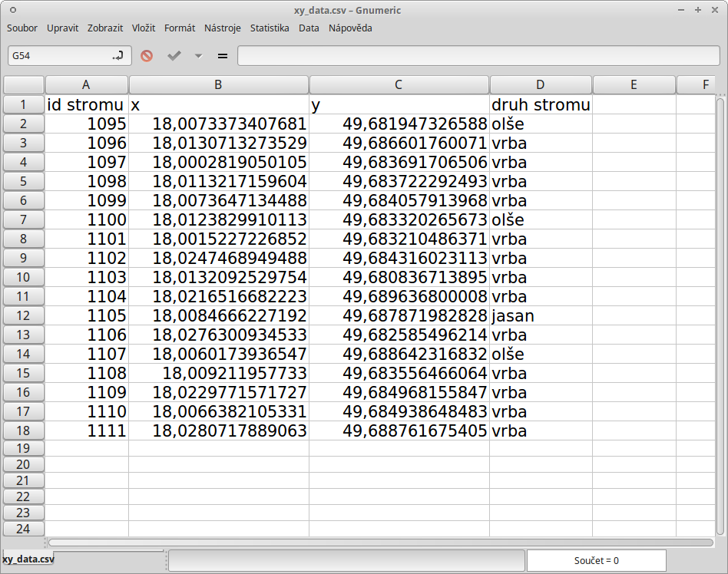Click the window menu circle icon in the title bar

click(13, 10)
